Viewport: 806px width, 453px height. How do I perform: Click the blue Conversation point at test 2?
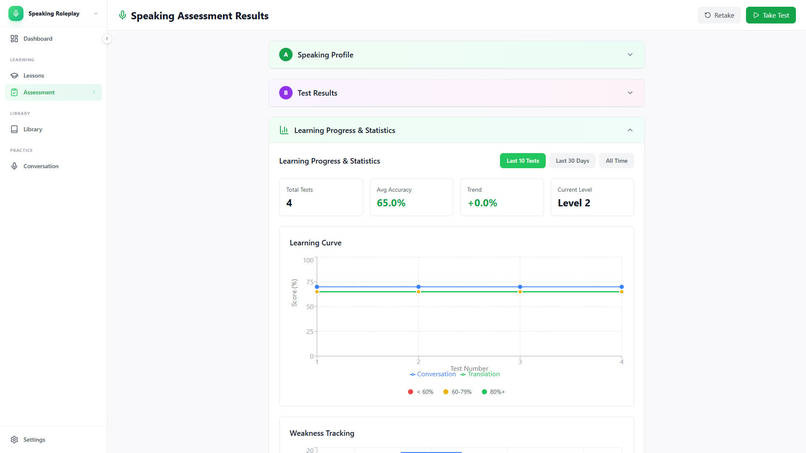coord(418,287)
